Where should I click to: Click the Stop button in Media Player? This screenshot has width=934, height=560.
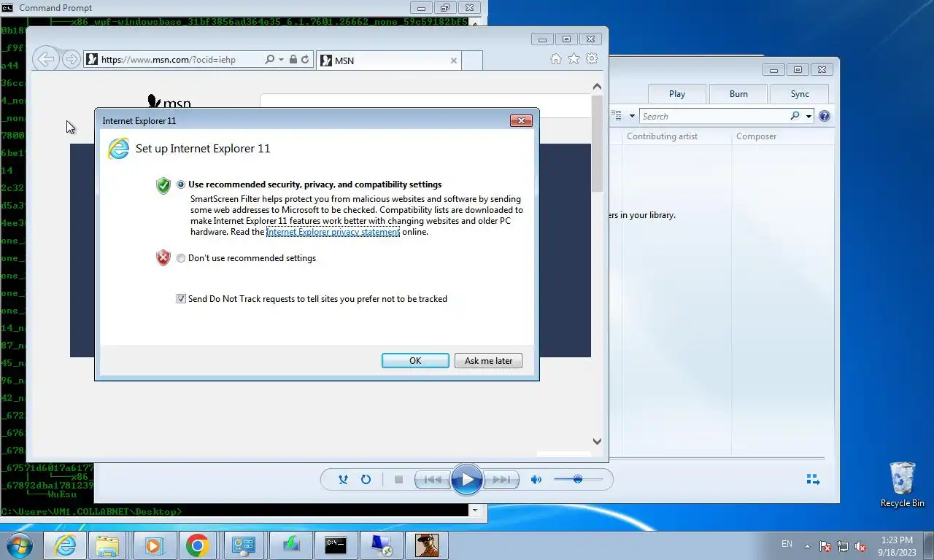tap(398, 479)
